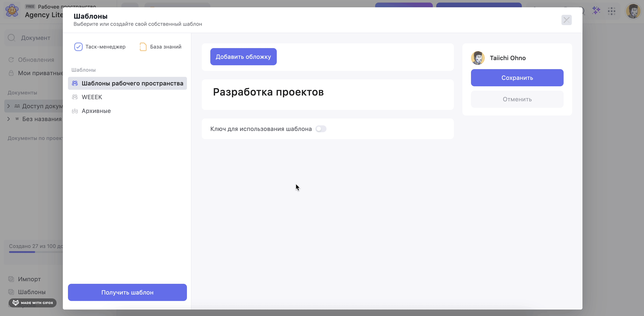Click Taiichi Ohno avatar in dialog
Viewport: 644px width, 316px height.
(x=478, y=58)
